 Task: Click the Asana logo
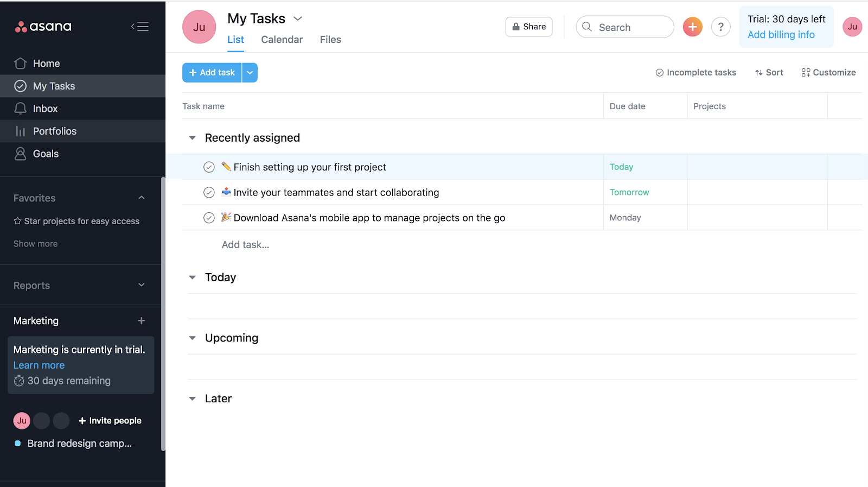43,27
